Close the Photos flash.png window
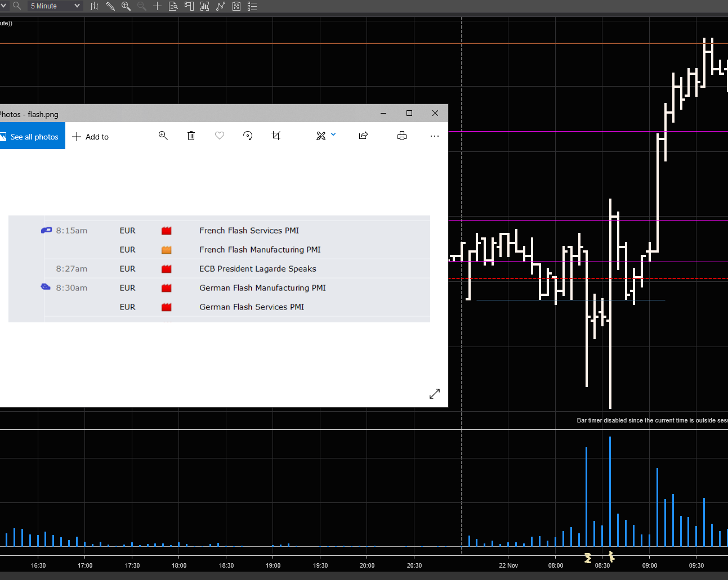The height and width of the screenshot is (580, 728). tap(435, 113)
